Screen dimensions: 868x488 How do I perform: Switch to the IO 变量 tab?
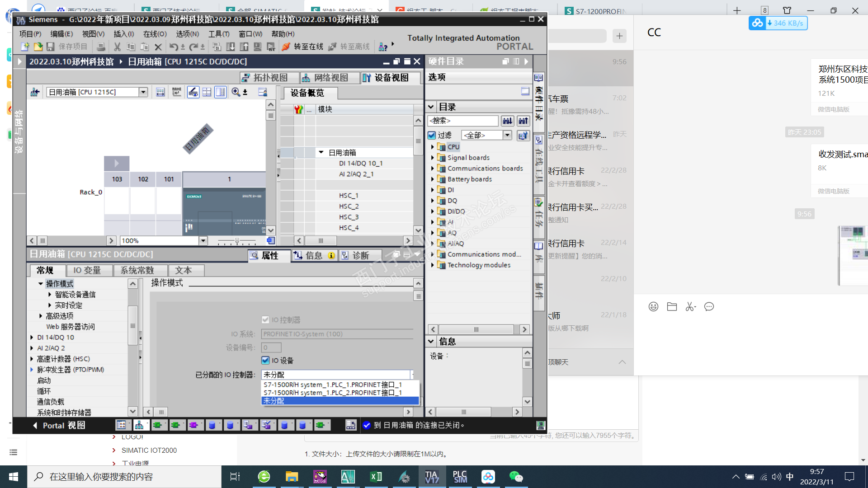(x=87, y=270)
